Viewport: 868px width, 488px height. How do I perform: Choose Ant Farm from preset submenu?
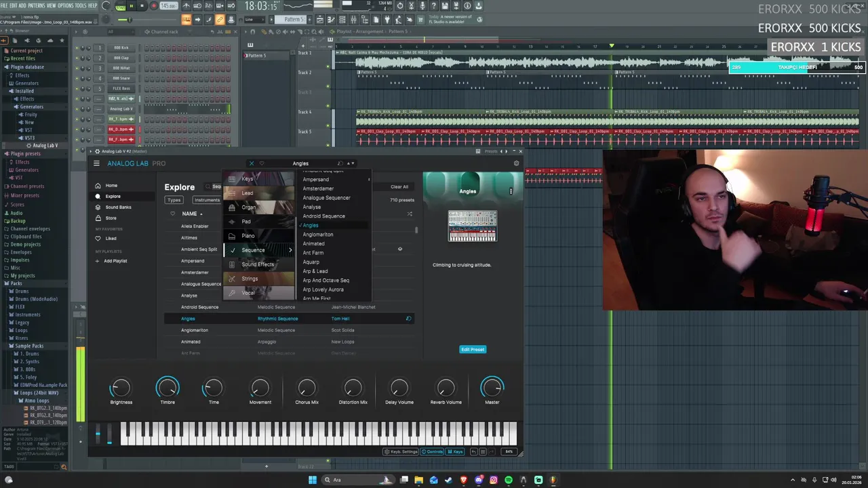[313, 253]
